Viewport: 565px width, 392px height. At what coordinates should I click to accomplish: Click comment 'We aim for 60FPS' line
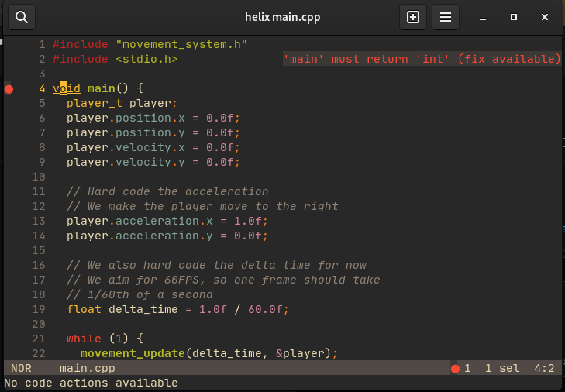[x=223, y=280]
